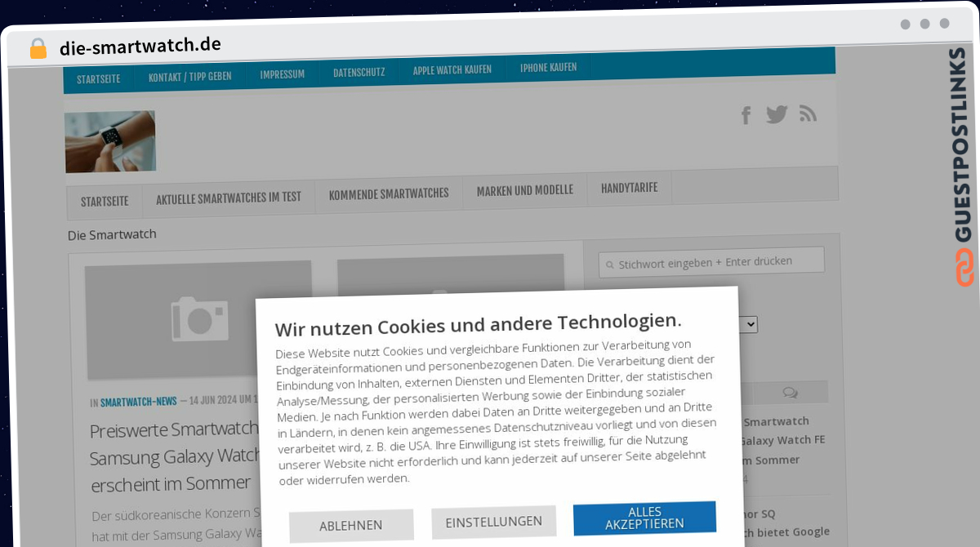Open the RSS feed icon
Image resolution: width=980 pixels, height=547 pixels.
click(808, 114)
